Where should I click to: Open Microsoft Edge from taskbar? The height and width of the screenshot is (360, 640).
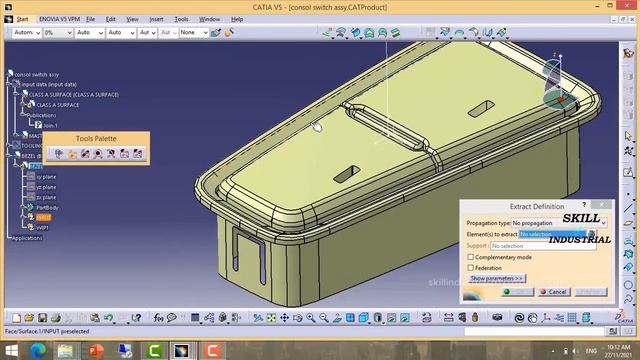[x=39, y=350]
